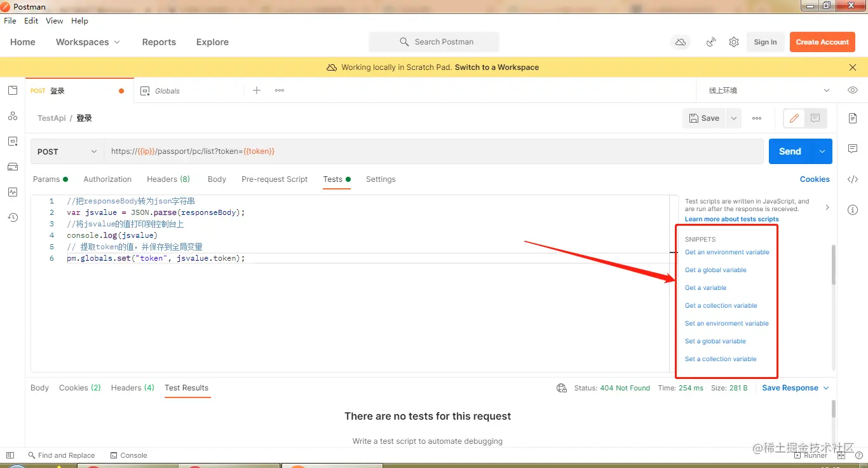Open the History sidebar icon
Screen dimensions: 868x468
pos(13,217)
